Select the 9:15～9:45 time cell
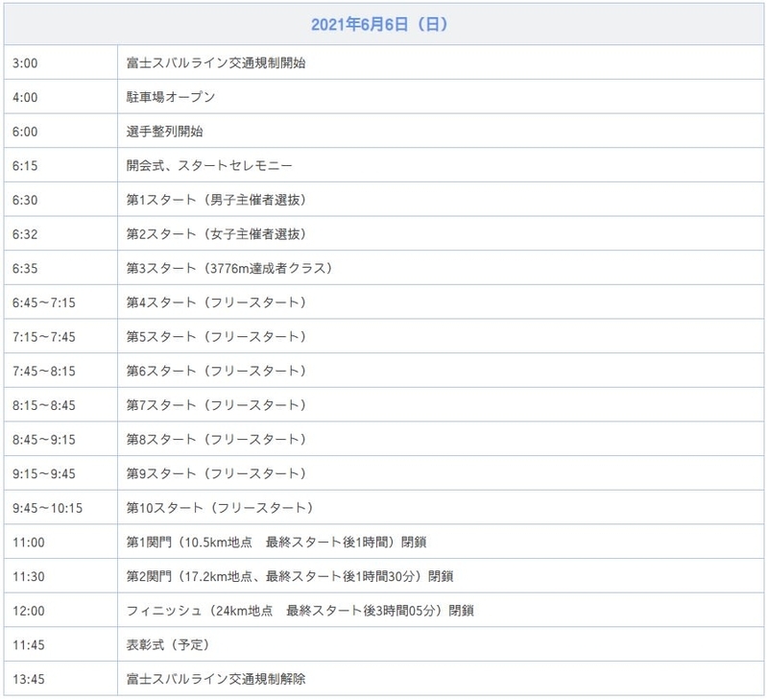The width and height of the screenshot is (768, 700). (60, 473)
